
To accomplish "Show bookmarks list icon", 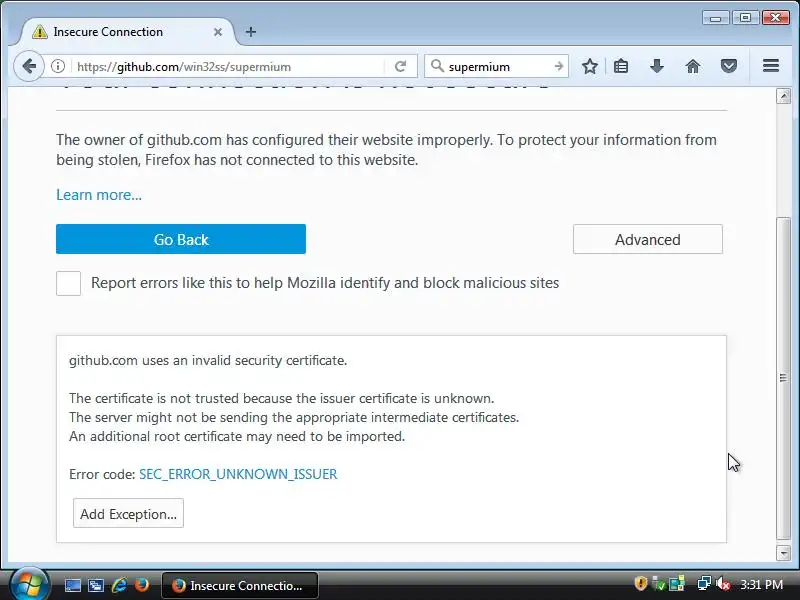I will (621, 66).
